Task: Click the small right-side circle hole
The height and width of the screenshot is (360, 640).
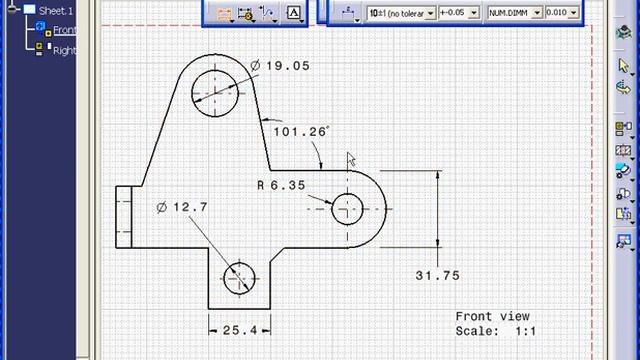Action: coord(347,209)
